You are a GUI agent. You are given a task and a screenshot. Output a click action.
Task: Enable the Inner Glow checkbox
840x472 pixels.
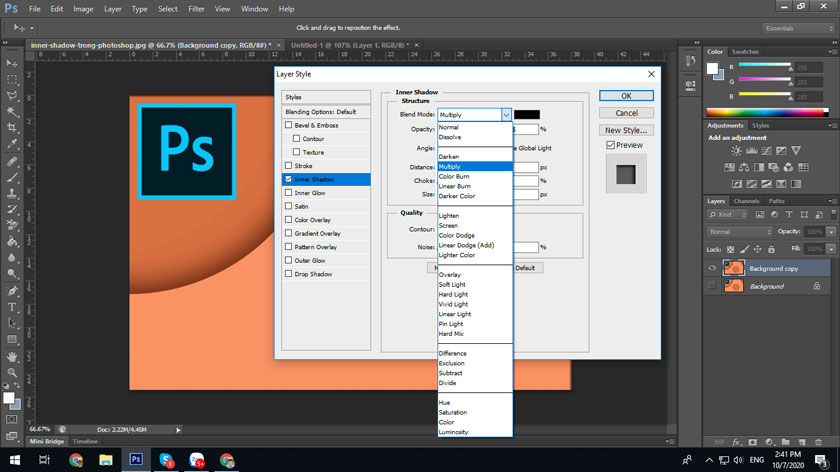[x=289, y=192]
